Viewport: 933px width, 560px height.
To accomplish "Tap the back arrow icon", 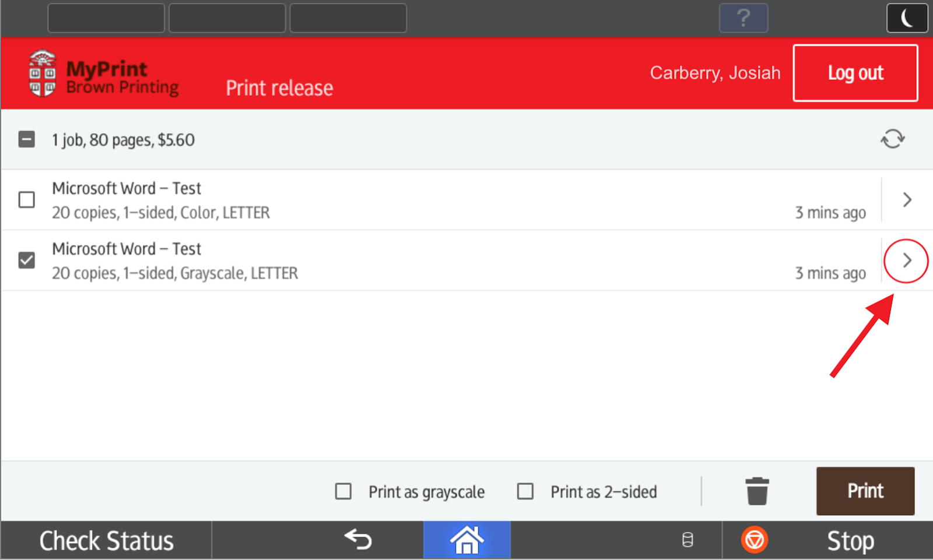I will point(358,540).
